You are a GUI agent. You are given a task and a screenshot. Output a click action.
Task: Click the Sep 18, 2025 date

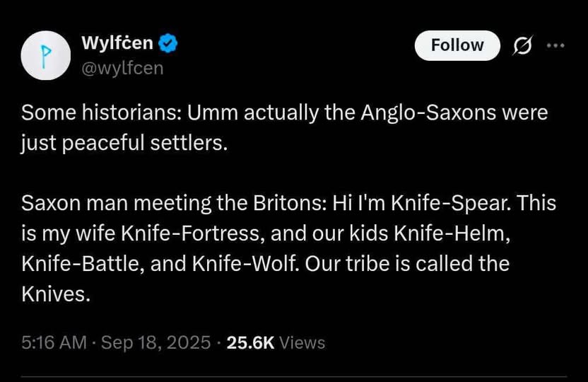pos(156,343)
